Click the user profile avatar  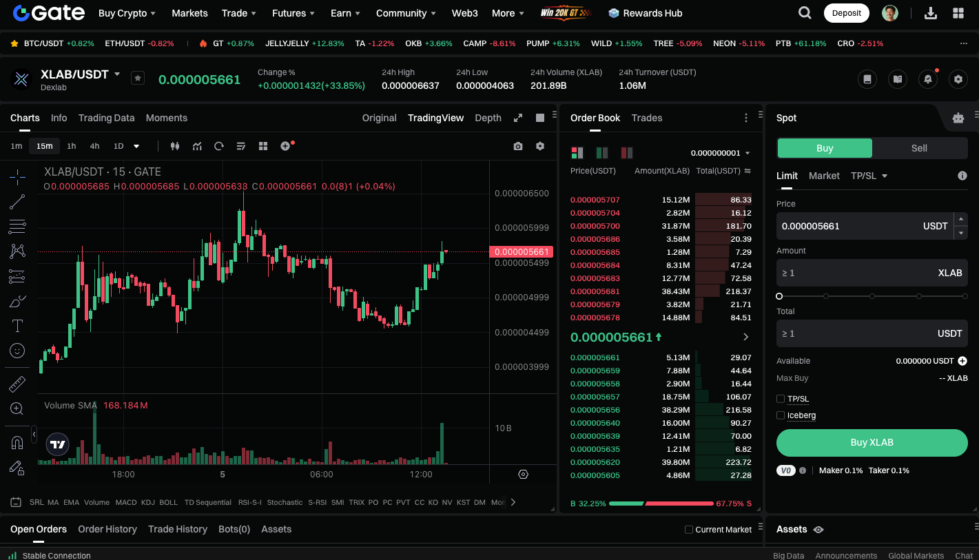[890, 13]
